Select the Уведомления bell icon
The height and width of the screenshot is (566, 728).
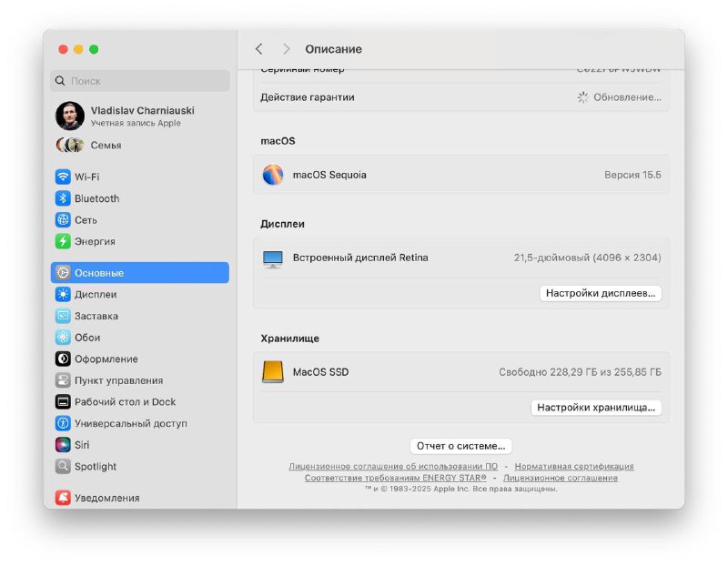63,497
